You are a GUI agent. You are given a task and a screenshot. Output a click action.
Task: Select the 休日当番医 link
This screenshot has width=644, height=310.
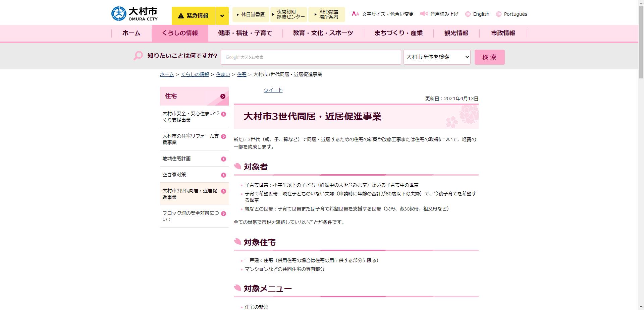251,14
